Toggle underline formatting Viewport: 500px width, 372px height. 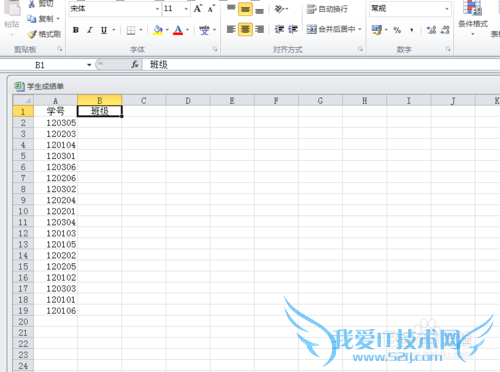click(x=104, y=30)
